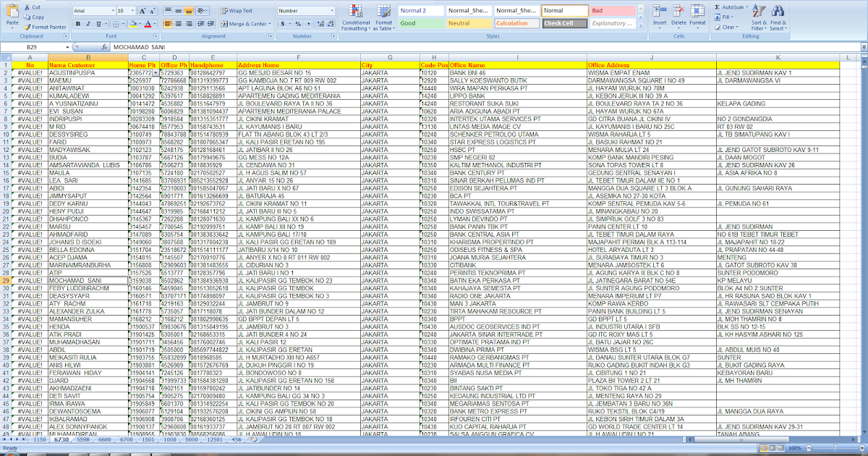Toggle Middle Align vertical alignment
Image resolution: width=868 pixels, height=456 pixels.
click(x=178, y=11)
